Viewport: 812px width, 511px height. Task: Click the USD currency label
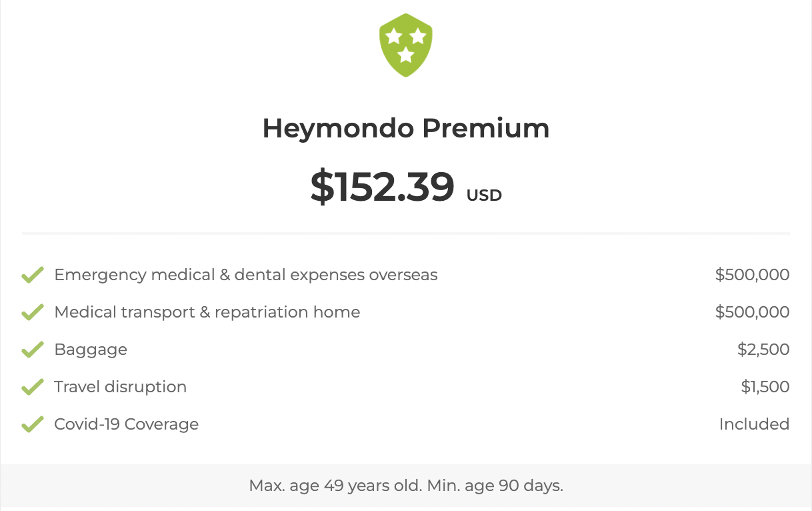[484, 195]
